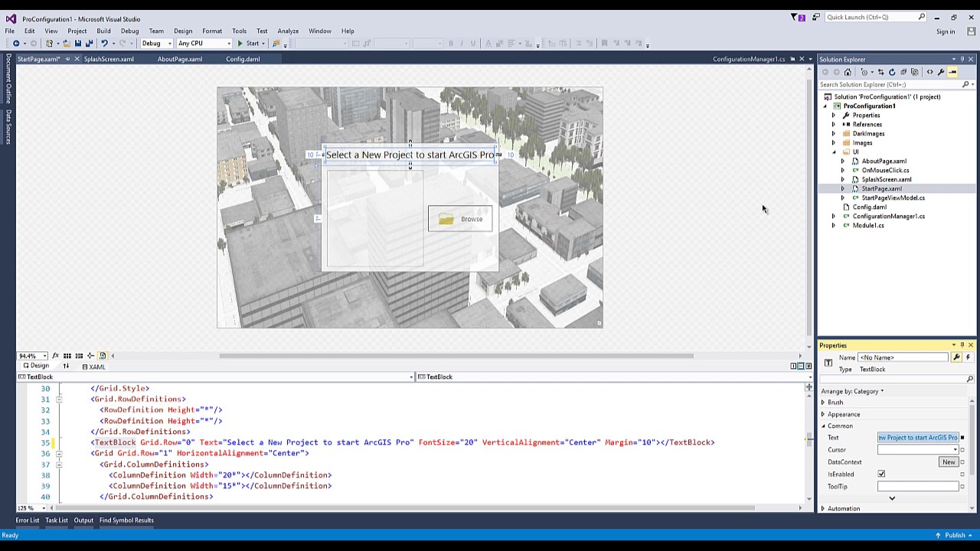
Task: Open the Error List tab
Action: 27,520
